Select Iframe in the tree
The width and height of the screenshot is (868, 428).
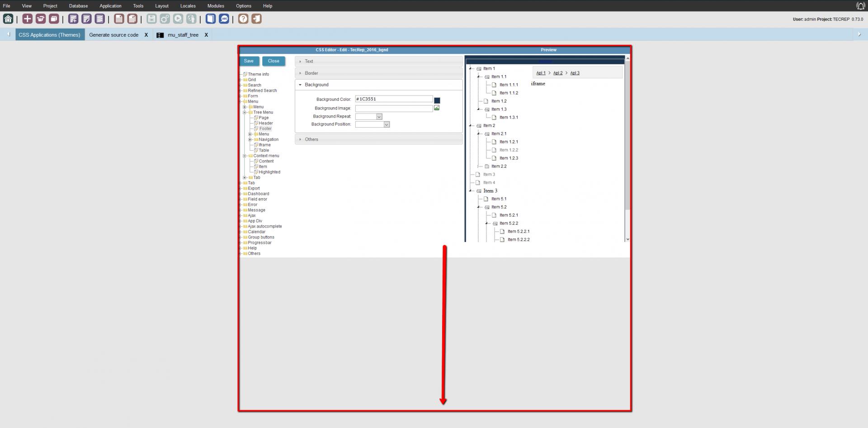click(264, 145)
